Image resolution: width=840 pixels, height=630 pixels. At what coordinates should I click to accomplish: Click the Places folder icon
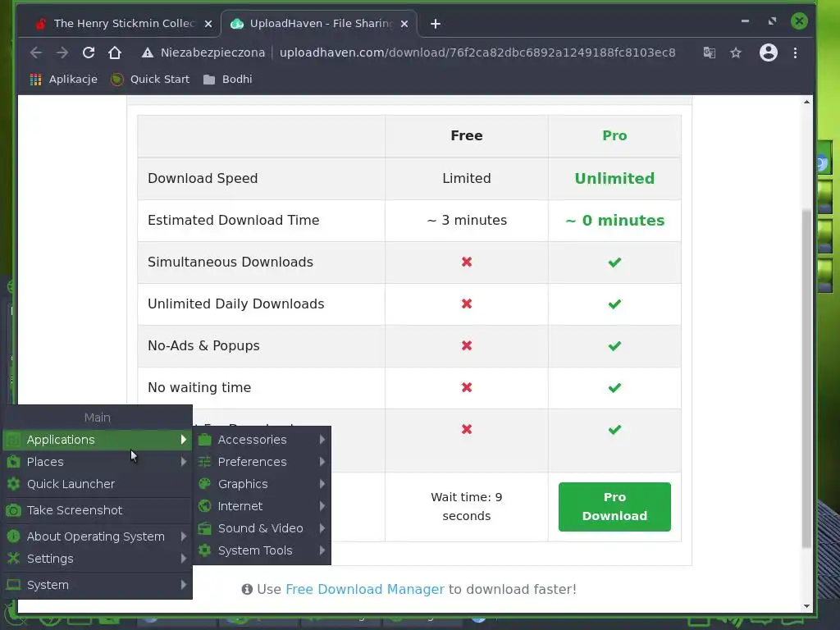pyautogui.click(x=13, y=462)
